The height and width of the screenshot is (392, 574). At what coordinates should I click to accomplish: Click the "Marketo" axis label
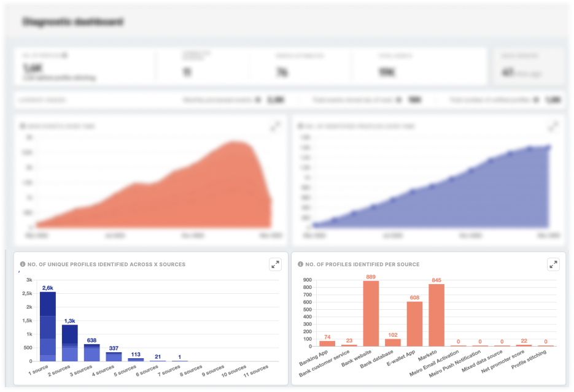click(x=427, y=356)
